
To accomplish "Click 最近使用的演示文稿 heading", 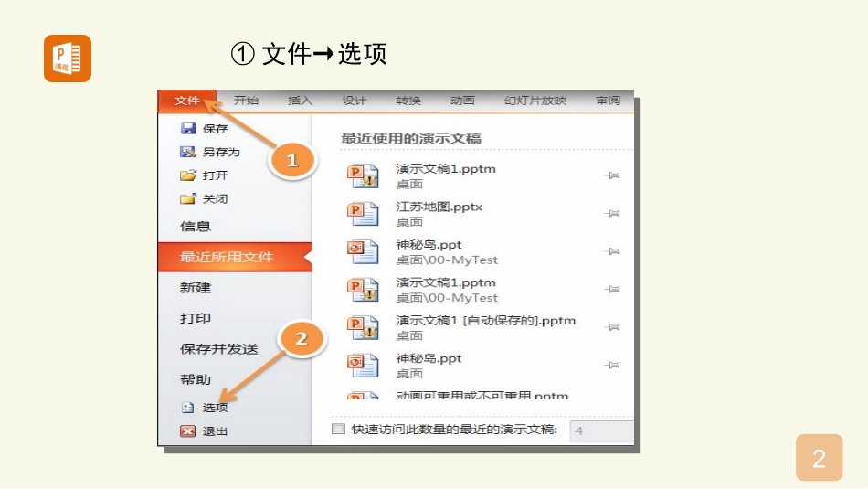I will tap(411, 138).
